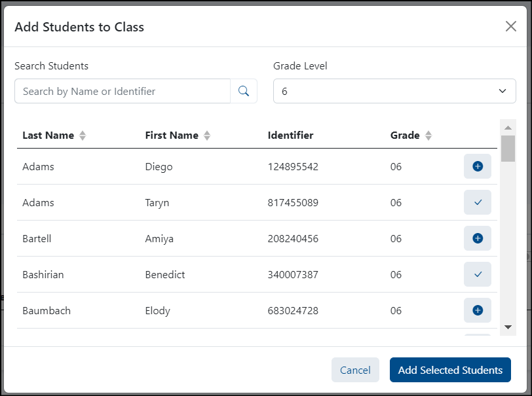Viewport: 532px width, 396px height.
Task: Add Diego Adams using plus icon
Action: coord(477,167)
